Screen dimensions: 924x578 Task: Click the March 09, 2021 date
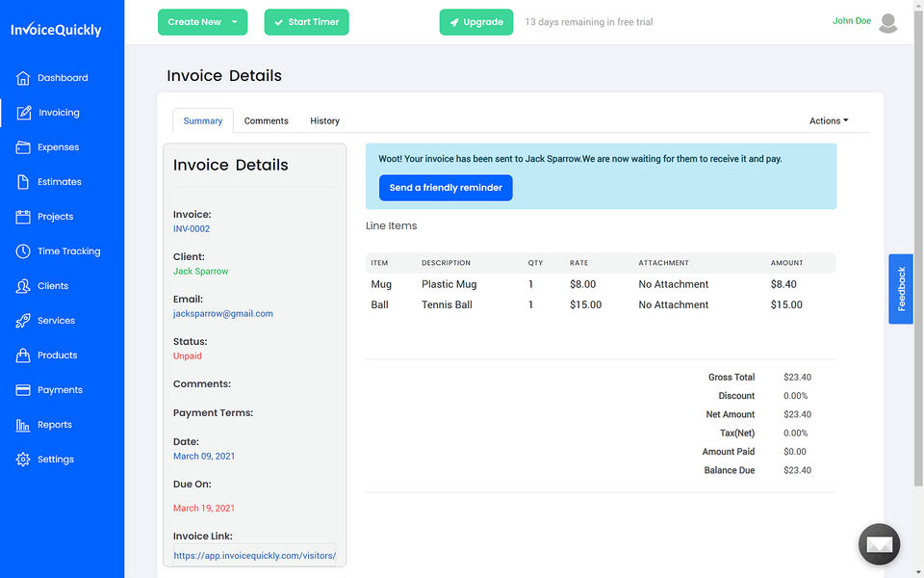(204, 456)
